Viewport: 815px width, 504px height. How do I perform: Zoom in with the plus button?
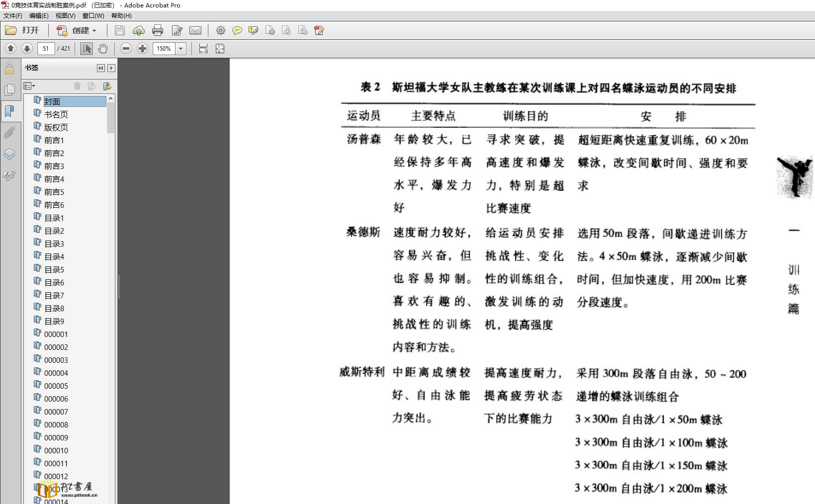pyautogui.click(x=143, y=48)
